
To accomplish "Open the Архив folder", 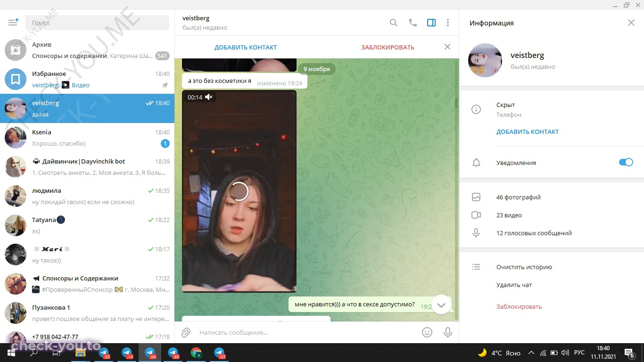I will pyautogui.click(x=87, y=50).
